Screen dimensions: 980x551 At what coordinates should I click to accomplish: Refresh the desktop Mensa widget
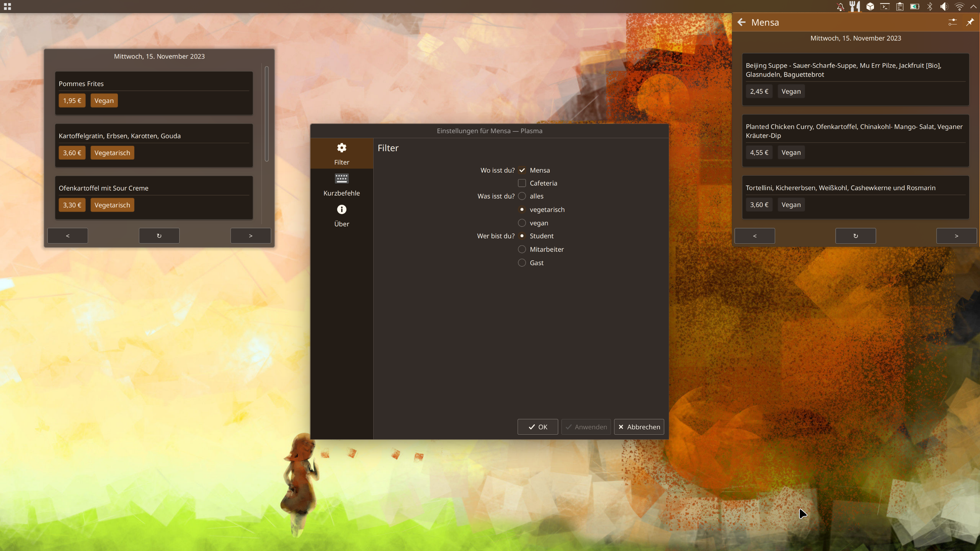159,236
